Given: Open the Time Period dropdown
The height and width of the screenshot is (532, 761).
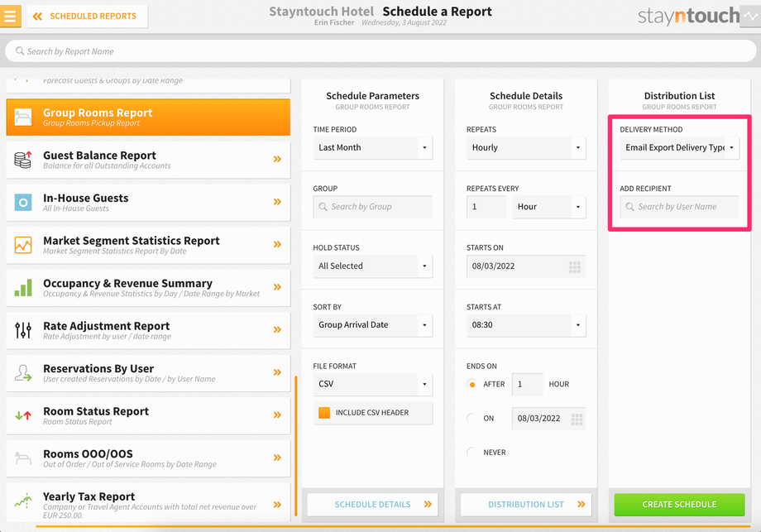Looking at the screenshot, I should [x=373, y=147].
